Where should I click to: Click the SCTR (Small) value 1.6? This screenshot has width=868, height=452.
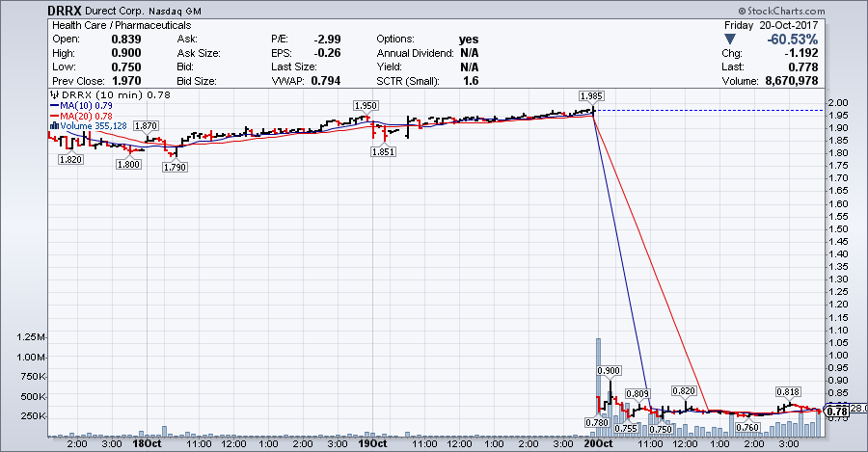pos(471,81)
